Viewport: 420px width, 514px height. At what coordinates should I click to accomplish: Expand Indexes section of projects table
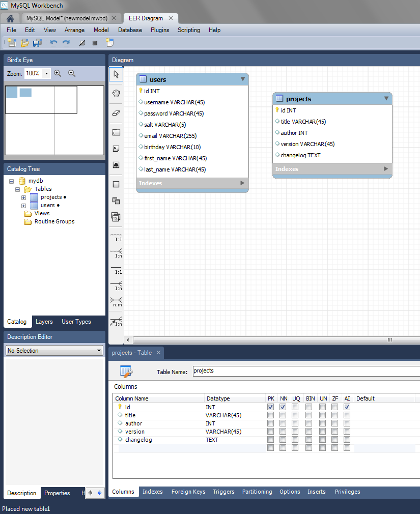(386, 168)
